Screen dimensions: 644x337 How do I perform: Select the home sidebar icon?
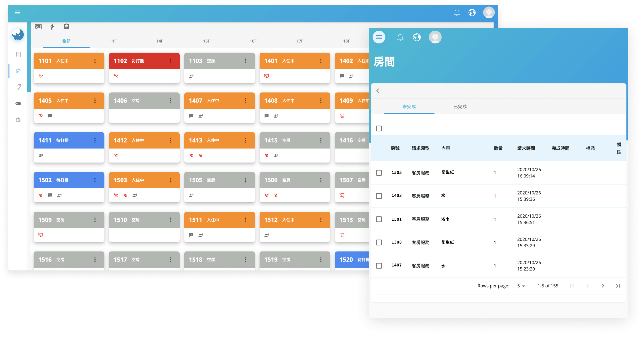click(x=18, y=71)
